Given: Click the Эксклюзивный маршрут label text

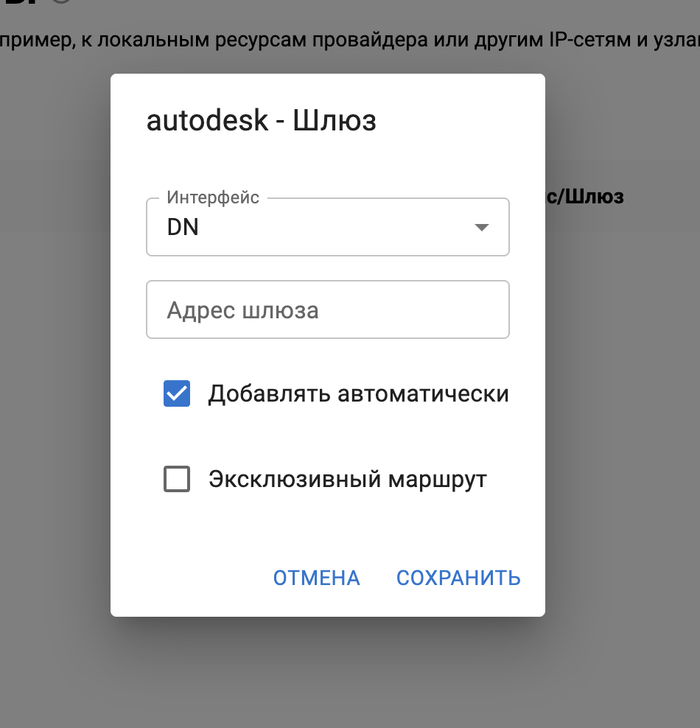Looking at the screenshot, I should 347,480.
